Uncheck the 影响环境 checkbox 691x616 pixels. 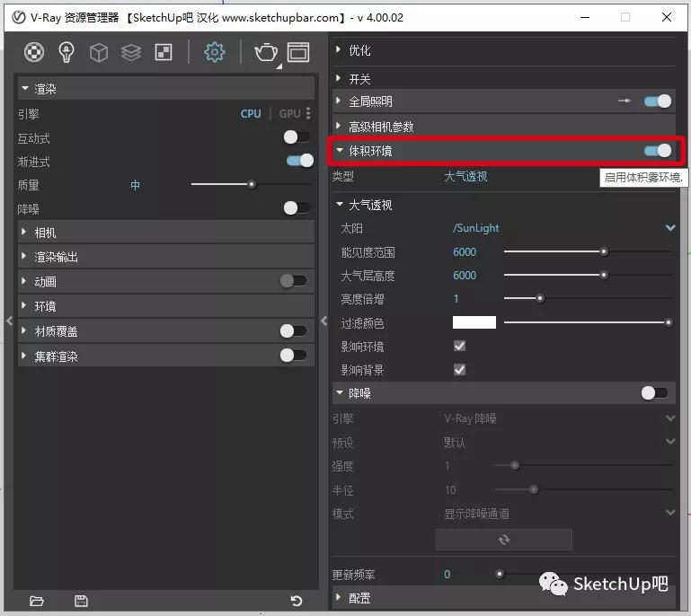[x=460, y=346]
